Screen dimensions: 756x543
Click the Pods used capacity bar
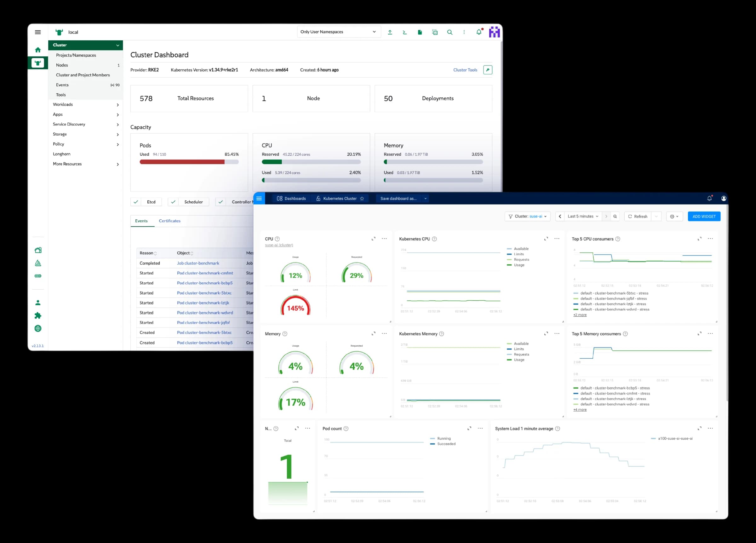click(189, 162)
